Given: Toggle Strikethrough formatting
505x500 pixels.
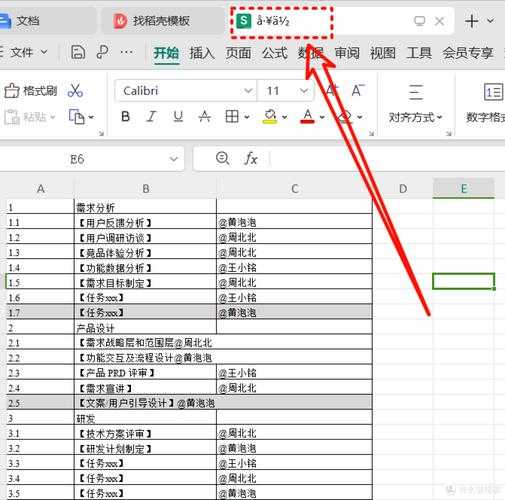Looking at the screenshot, I should coord(205,117).
